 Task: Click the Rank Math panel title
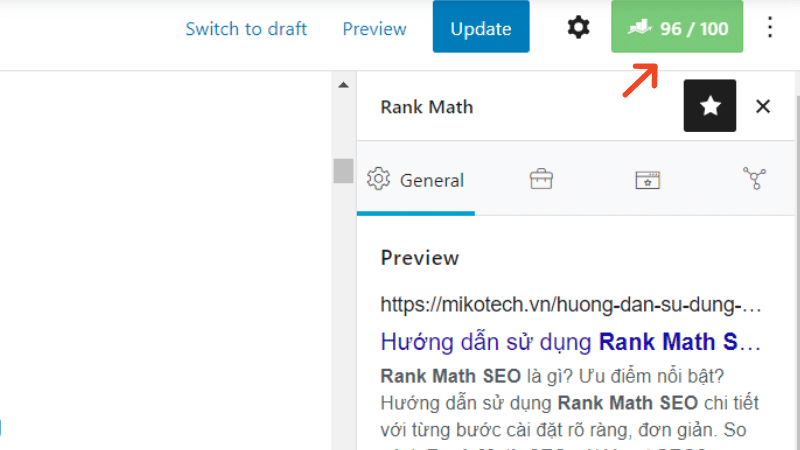tap(427, 107)
